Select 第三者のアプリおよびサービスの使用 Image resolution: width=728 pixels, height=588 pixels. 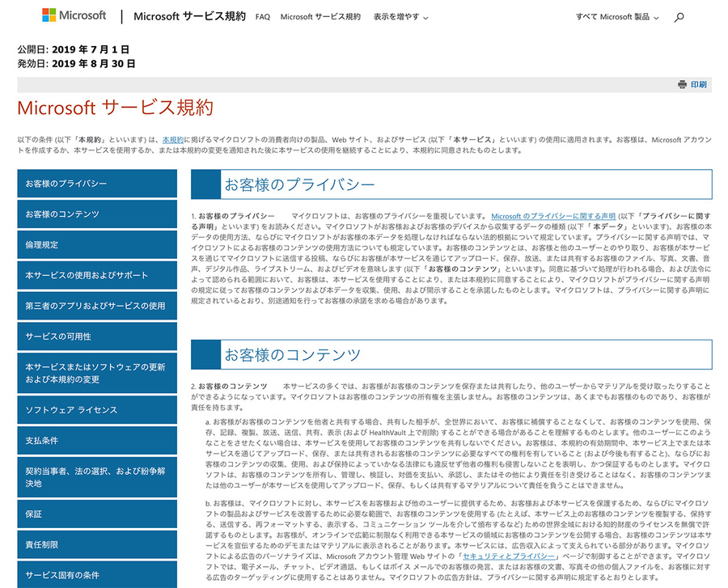pos(97,306)
